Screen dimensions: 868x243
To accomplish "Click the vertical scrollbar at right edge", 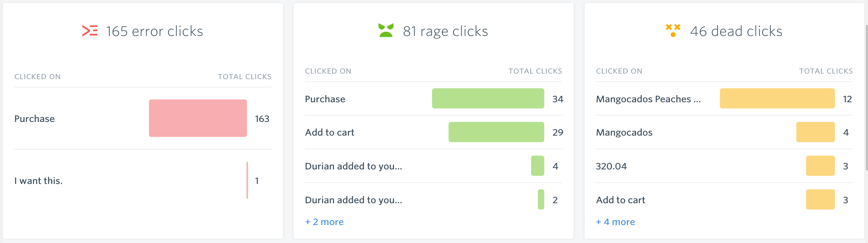I will click(x=866, y=98).
